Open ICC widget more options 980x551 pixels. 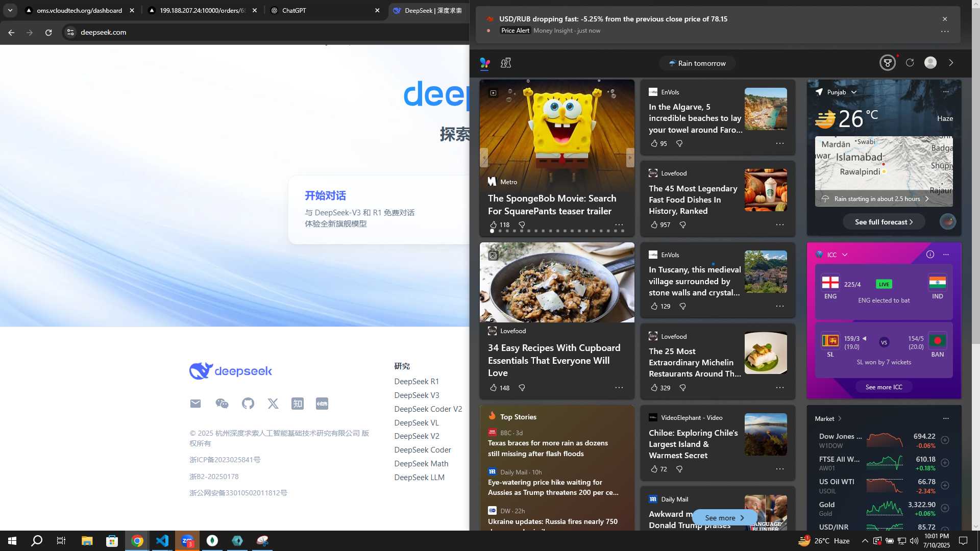946,255
